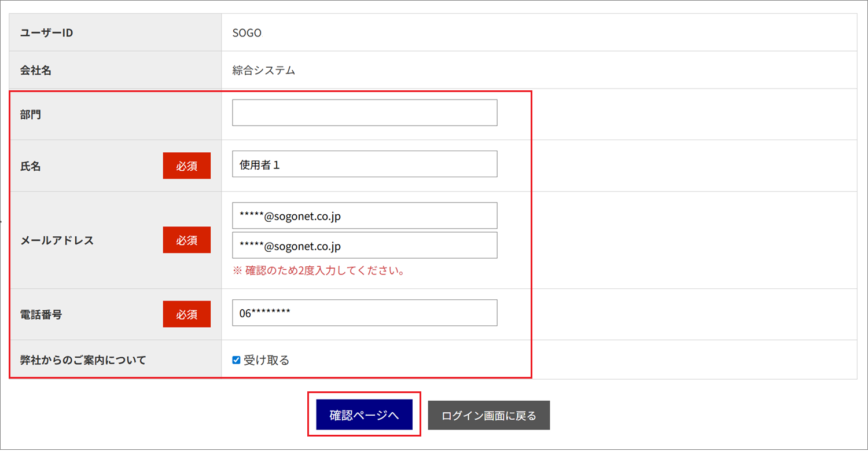
Task: Click the 受け取る checkbox label text
Action: 266,360
